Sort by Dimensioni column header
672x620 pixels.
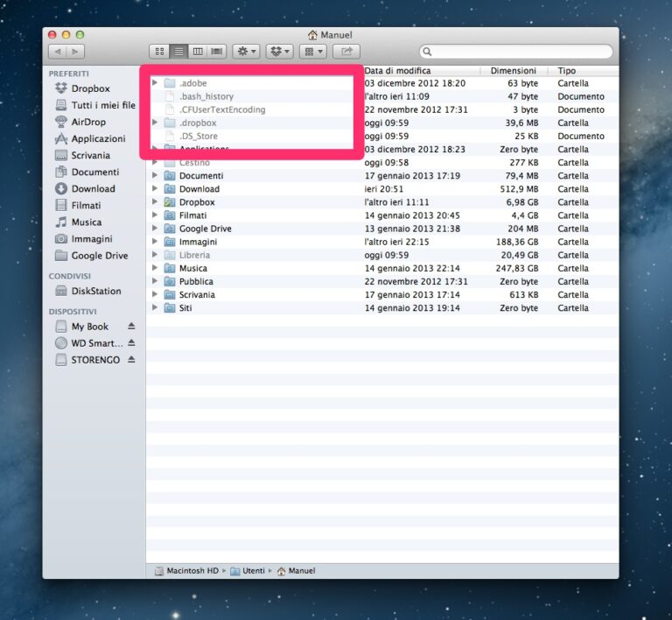click(x=513, y=70)
